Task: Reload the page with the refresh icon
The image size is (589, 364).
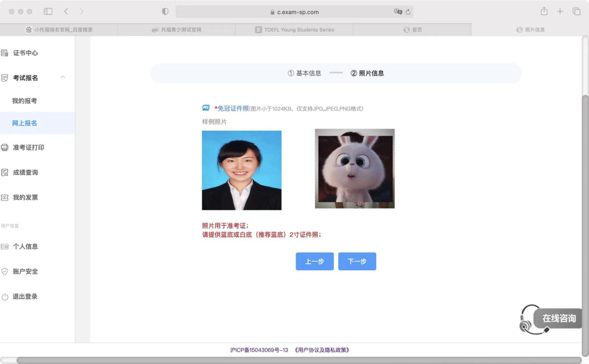Action: (x=408, y=12)
